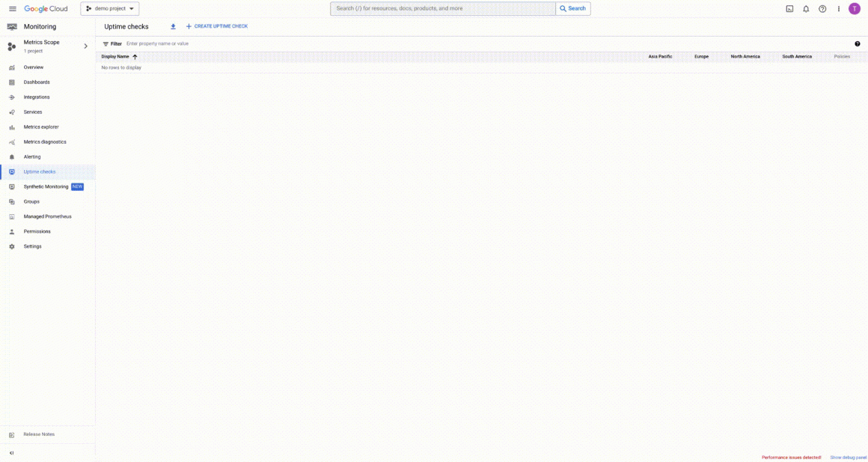This screenshot has width=868, height=462.
Task: Open the main navigation hamburger menu
Action: pos(12,8)
